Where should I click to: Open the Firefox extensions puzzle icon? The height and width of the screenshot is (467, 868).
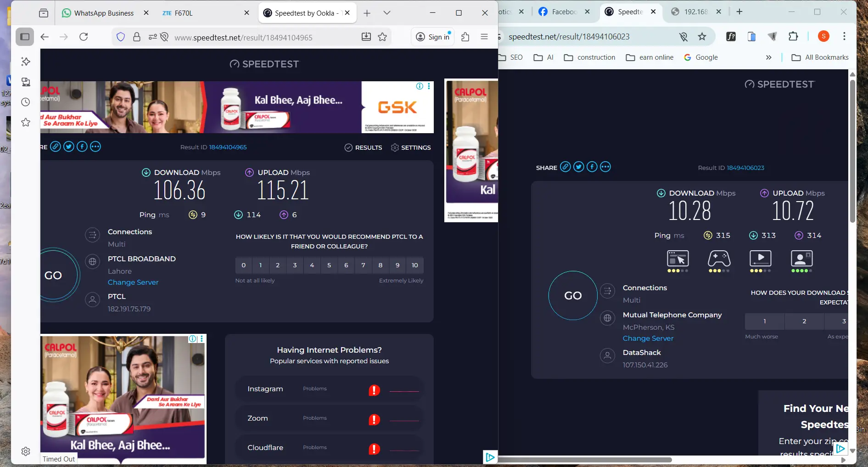(465, 37)
